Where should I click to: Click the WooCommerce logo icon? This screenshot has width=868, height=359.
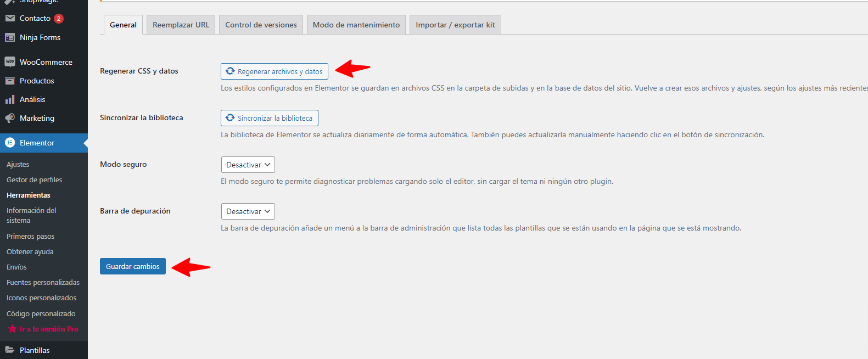coord(10,62)
